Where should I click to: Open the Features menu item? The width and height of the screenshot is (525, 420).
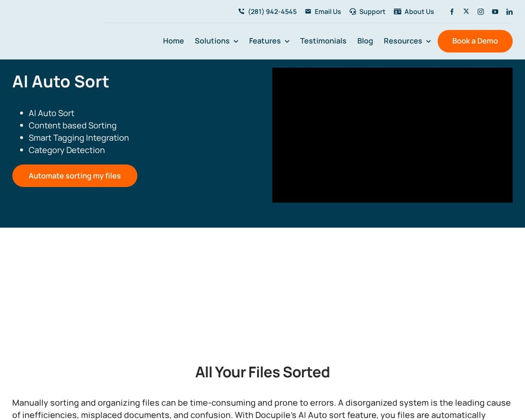[264, 41]
